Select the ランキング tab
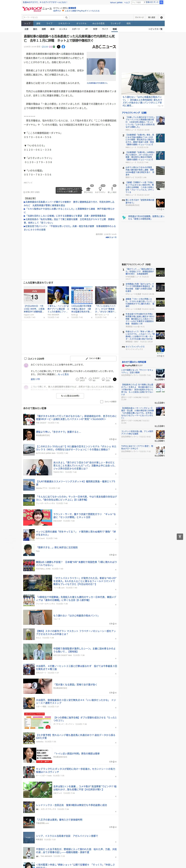The height and width of the screenshot is (868, 186). point(115,24)
